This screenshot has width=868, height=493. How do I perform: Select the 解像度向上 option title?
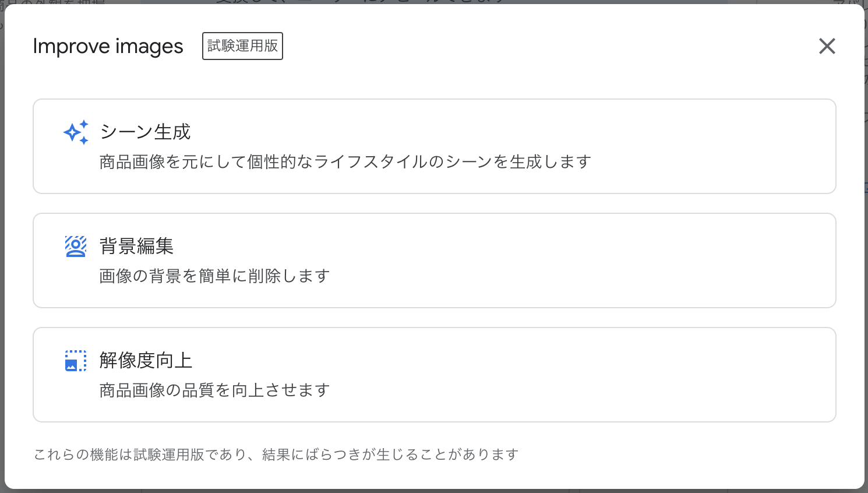146,360
